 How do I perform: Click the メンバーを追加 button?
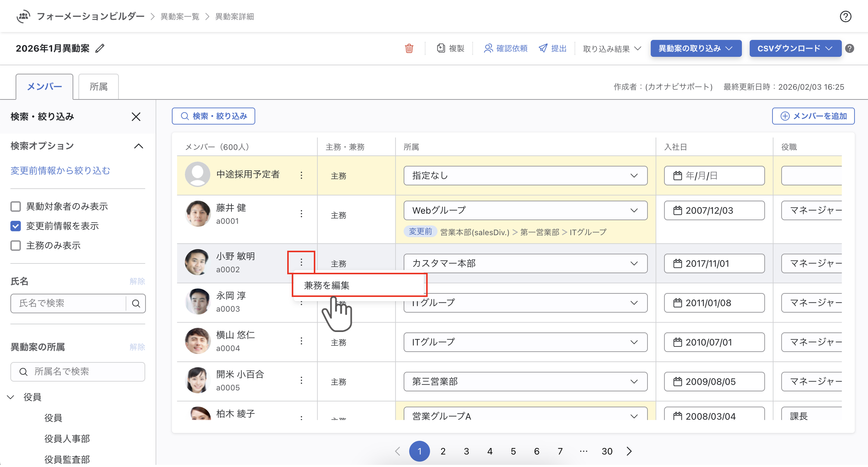813,117
